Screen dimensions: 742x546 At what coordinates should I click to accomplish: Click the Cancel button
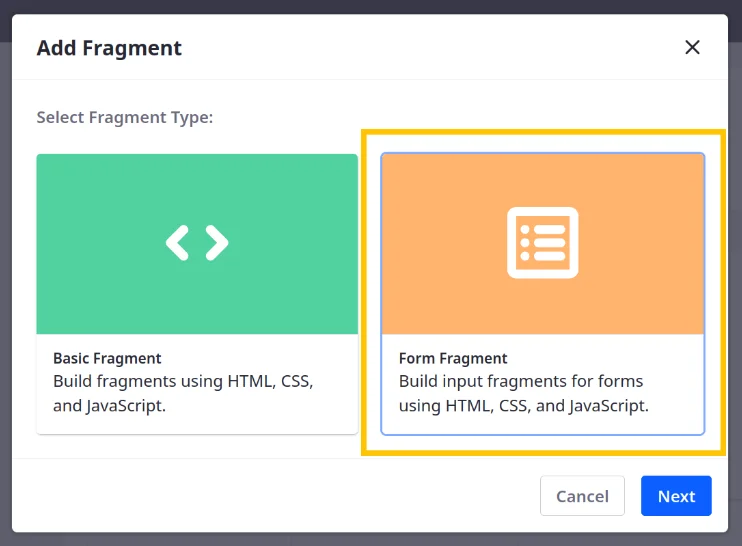582,496
